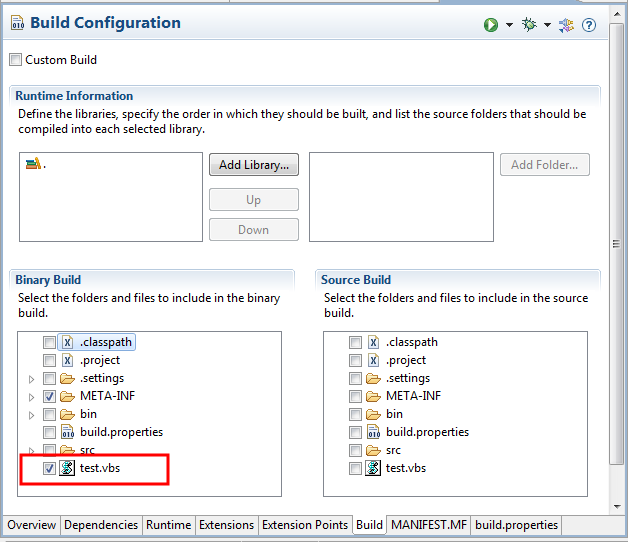
Task: Click the green Run launch icon
Action: 491,25
